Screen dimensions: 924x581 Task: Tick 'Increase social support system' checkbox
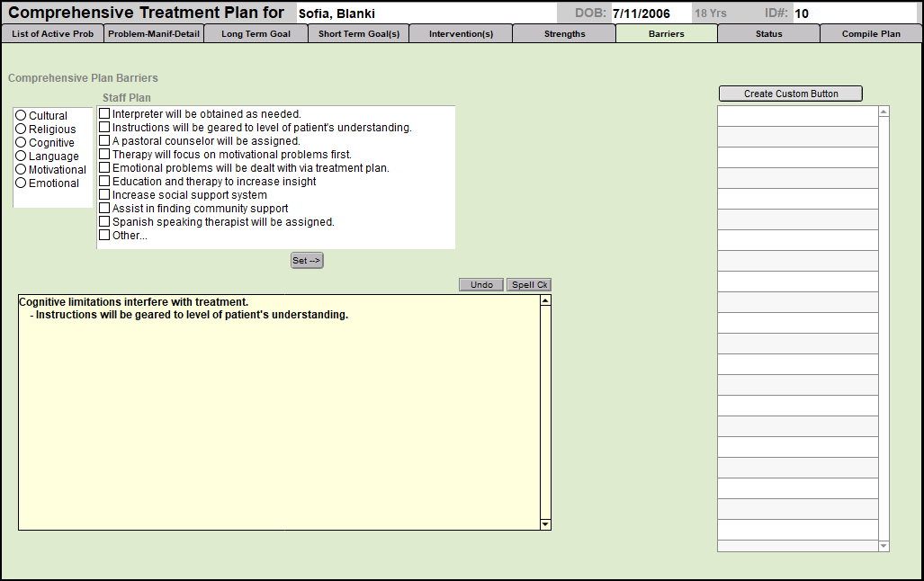[x=104, y=195]
